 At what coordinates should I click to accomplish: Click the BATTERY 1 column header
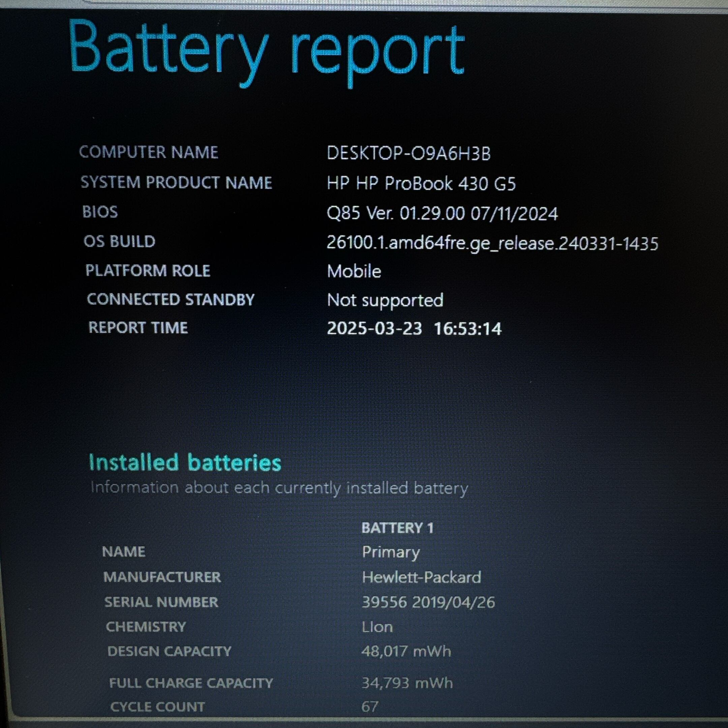click(x=397, y=527)
